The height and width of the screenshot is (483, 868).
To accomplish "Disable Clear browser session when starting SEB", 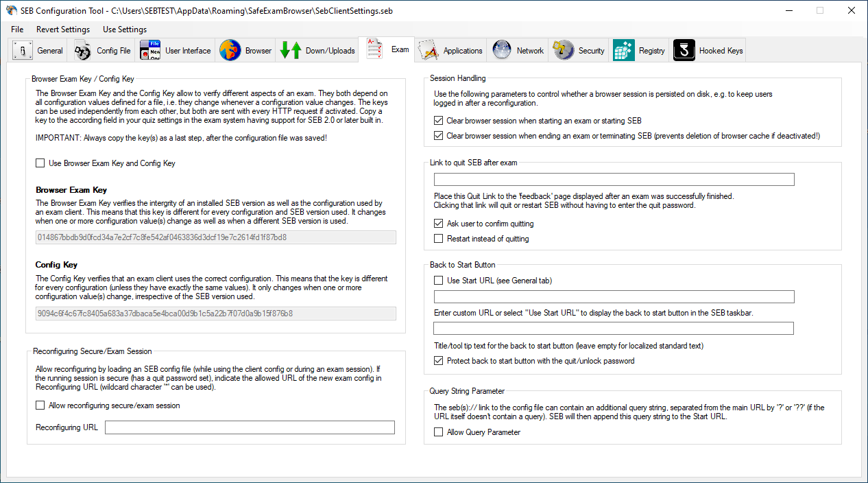I will coord(437,120).
